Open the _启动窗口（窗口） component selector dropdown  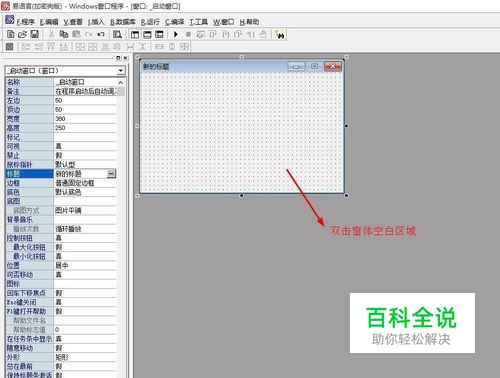tap(121, 71)
